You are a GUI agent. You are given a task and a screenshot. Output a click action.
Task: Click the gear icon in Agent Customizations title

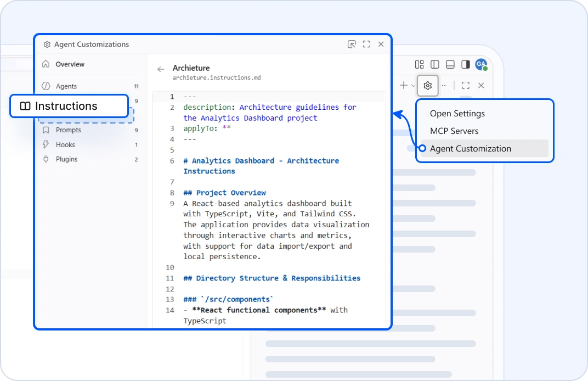[47, 44]
